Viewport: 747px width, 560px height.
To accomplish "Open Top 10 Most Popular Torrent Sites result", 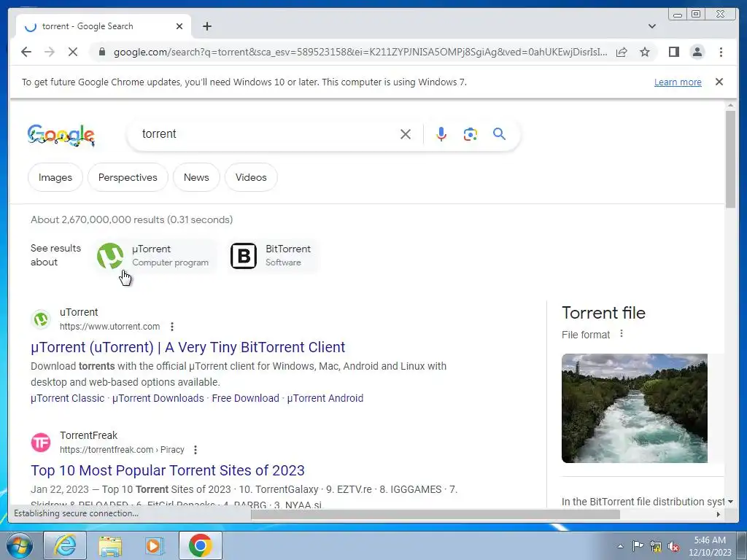I will (x=168, y=470).
